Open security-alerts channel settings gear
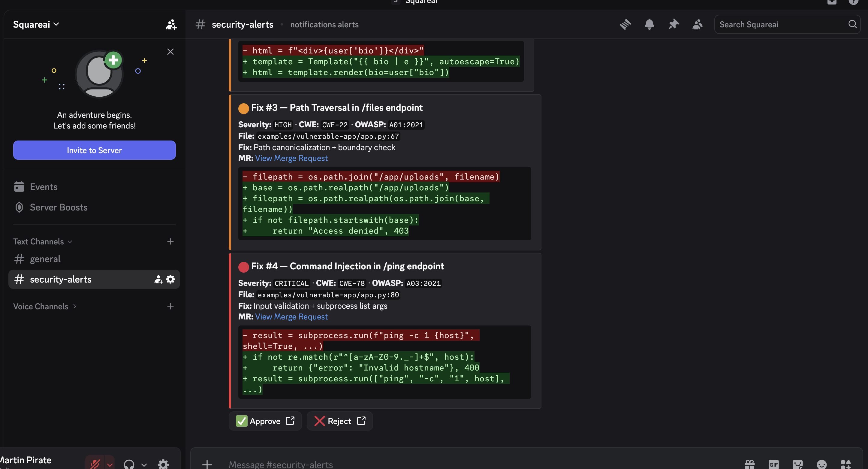 (171, 279)
